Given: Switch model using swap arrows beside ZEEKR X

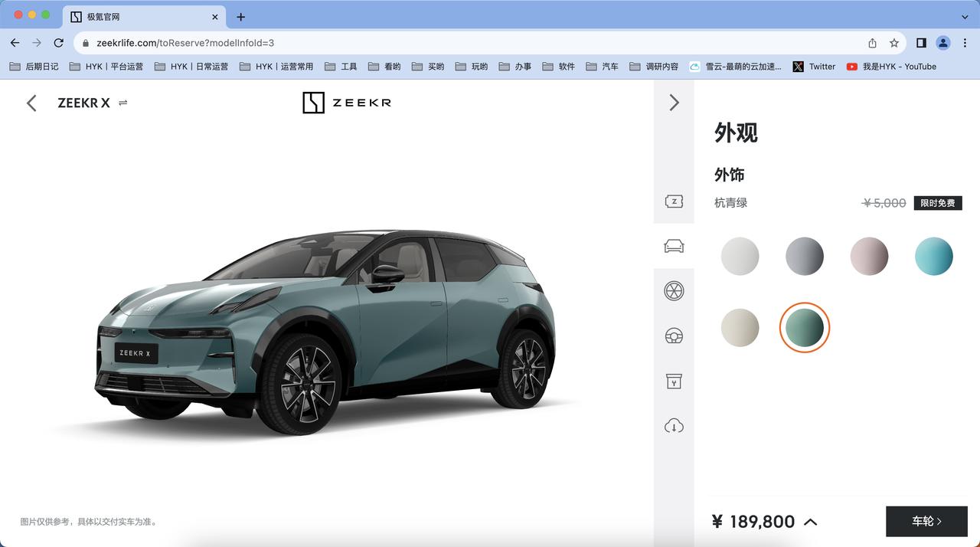Looking at the screenshot, I should (x=123, y=103).
